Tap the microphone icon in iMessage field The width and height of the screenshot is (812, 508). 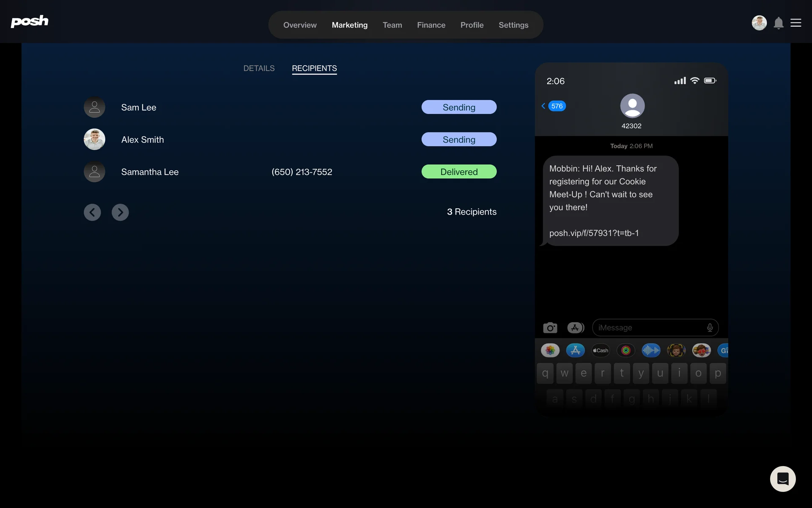710,328
